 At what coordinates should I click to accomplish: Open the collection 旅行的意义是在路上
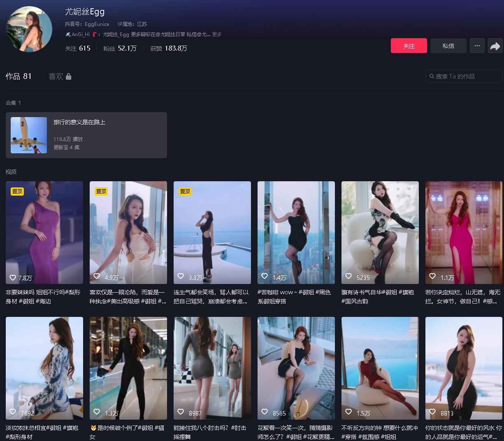click(86, 135)
